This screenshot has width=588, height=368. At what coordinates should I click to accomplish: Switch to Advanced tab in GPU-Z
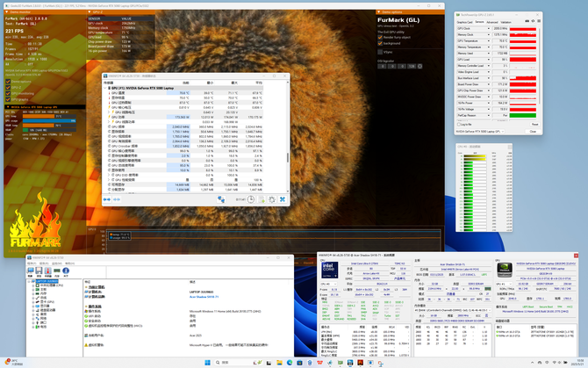[492, 22]
